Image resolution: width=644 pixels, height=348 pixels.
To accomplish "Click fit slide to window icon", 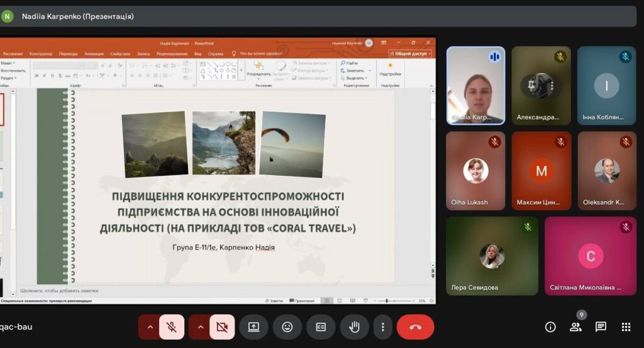I will click(431, 301).
